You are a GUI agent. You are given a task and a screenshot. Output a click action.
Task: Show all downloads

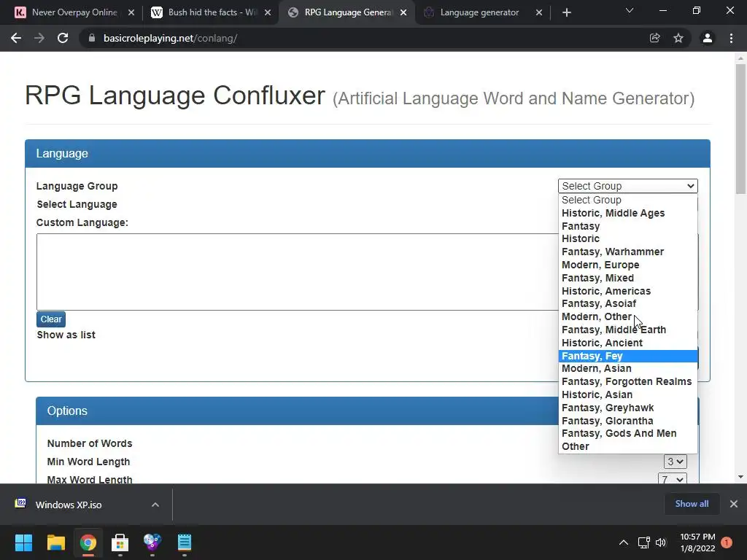(x=692, y=504)
